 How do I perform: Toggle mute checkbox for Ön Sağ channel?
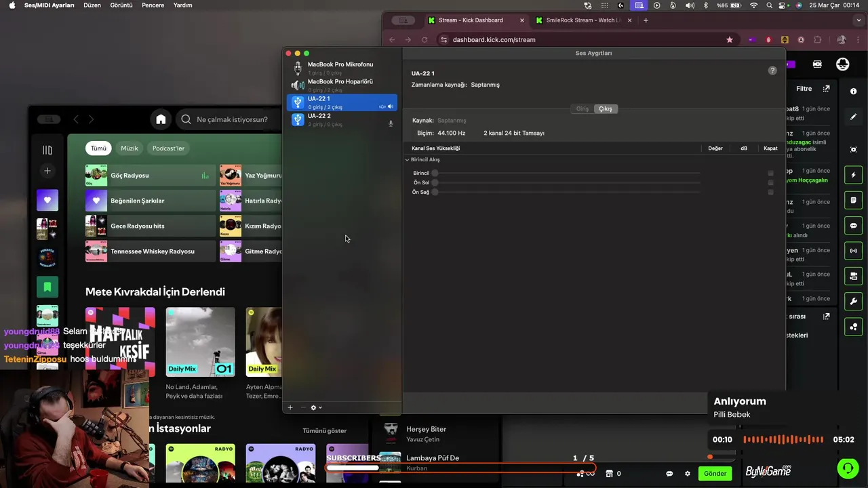771,192
